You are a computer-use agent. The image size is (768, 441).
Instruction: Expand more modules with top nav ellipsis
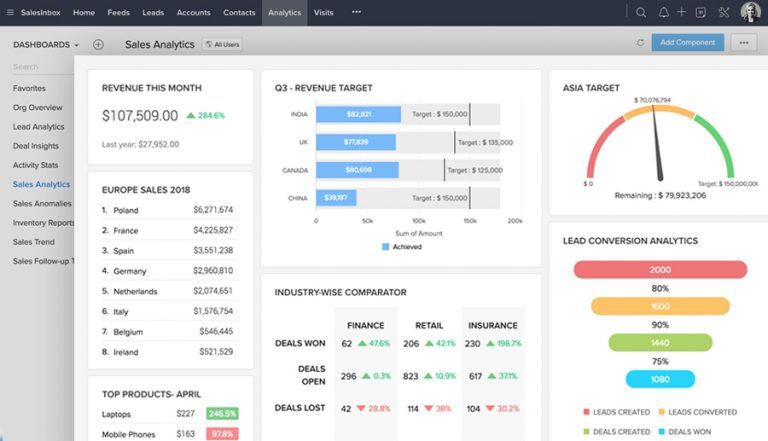point(356,13)
